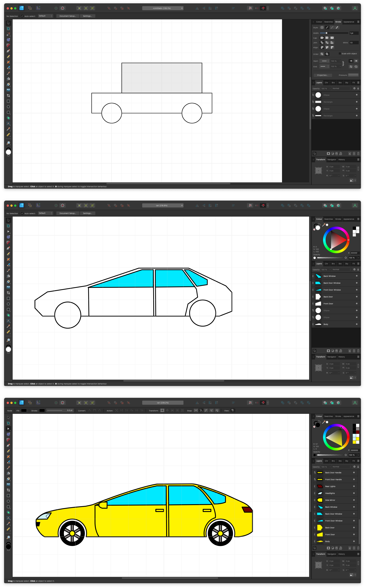
Task: Toggle the Auto-select checkbox
Action: coord(22,16)
